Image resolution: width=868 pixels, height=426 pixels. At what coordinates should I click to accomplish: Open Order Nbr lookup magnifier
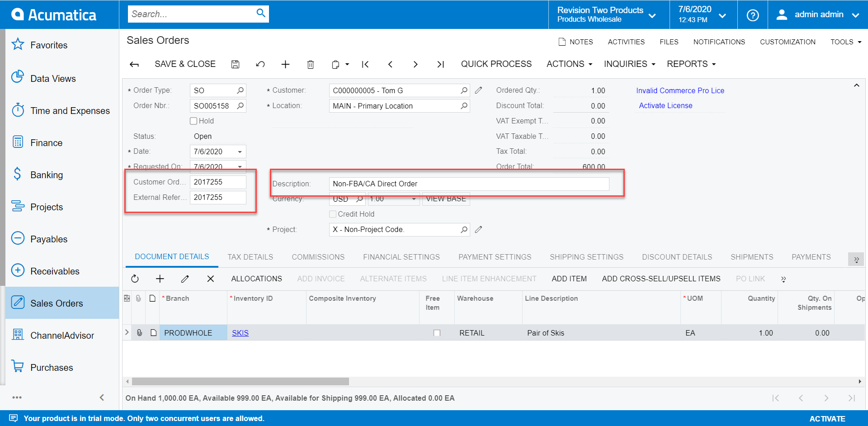coord(241,106)
